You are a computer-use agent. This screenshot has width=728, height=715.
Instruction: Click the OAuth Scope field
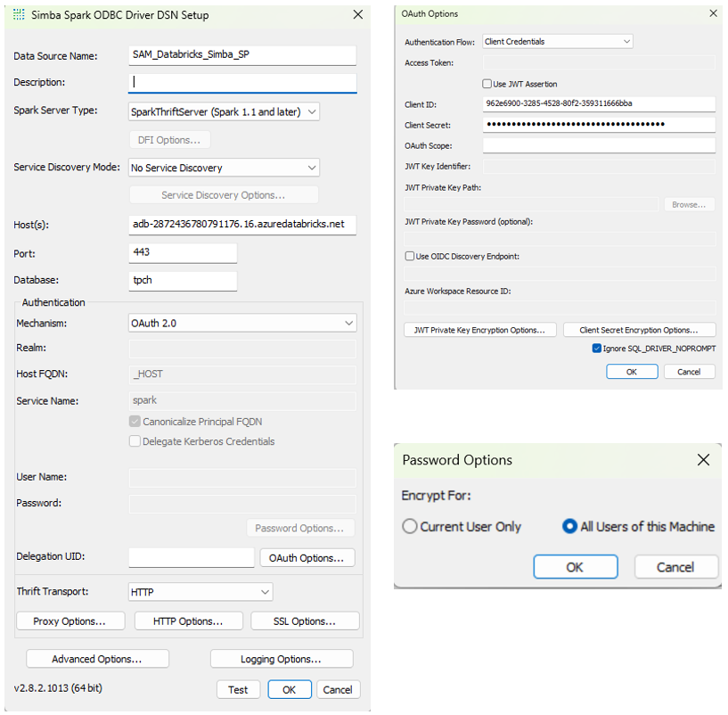599,145
